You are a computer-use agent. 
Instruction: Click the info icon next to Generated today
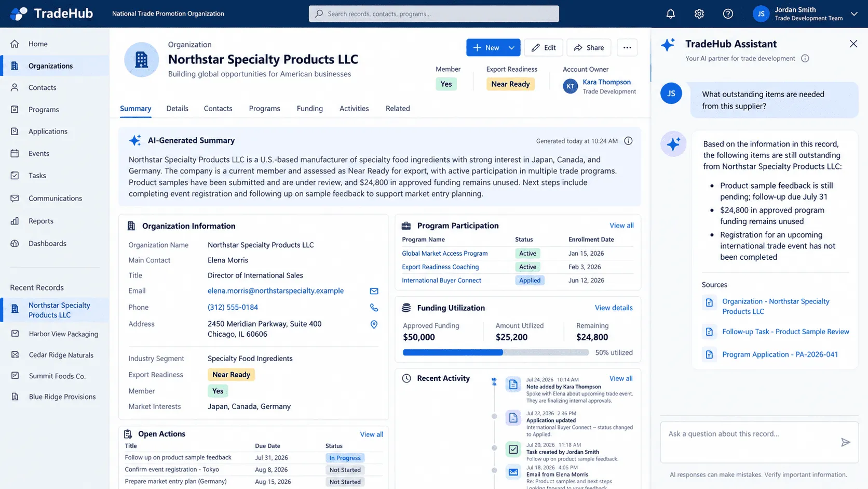(628, 141)
